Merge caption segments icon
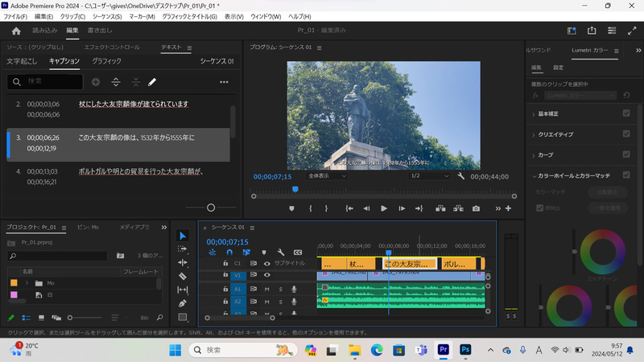The height and width of the screenshot is (362, 644). 135,82
